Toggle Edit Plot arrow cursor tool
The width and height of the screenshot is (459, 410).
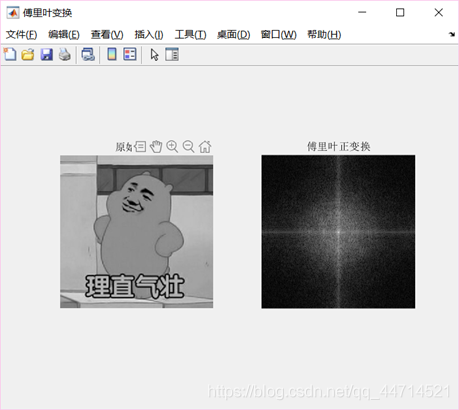(x=154, y=55)
